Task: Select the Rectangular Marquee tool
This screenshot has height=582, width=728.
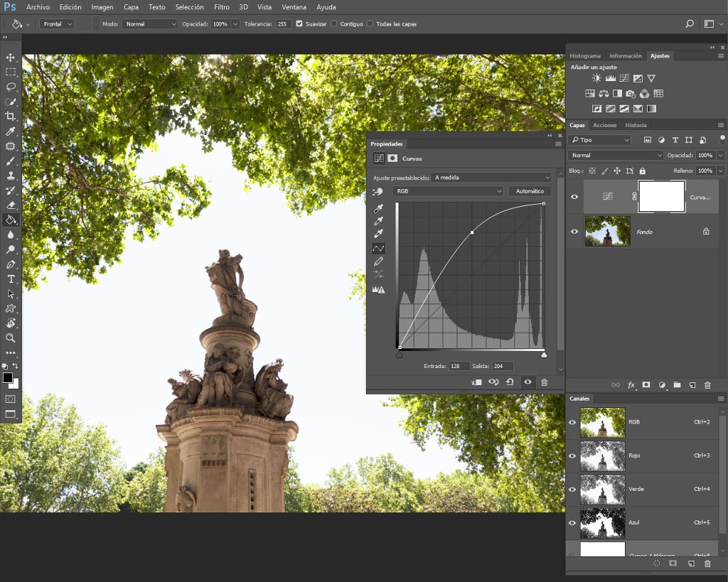Action: [10, 72]
